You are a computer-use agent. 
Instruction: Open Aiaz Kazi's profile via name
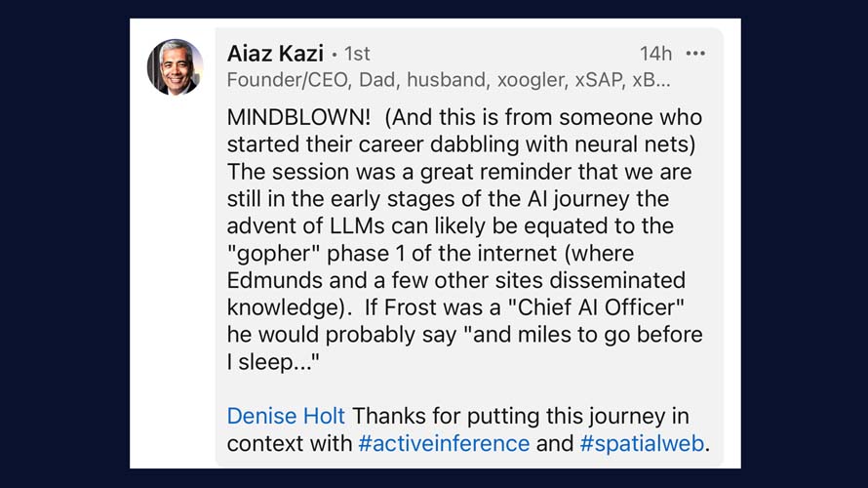(x=275, y=53)
